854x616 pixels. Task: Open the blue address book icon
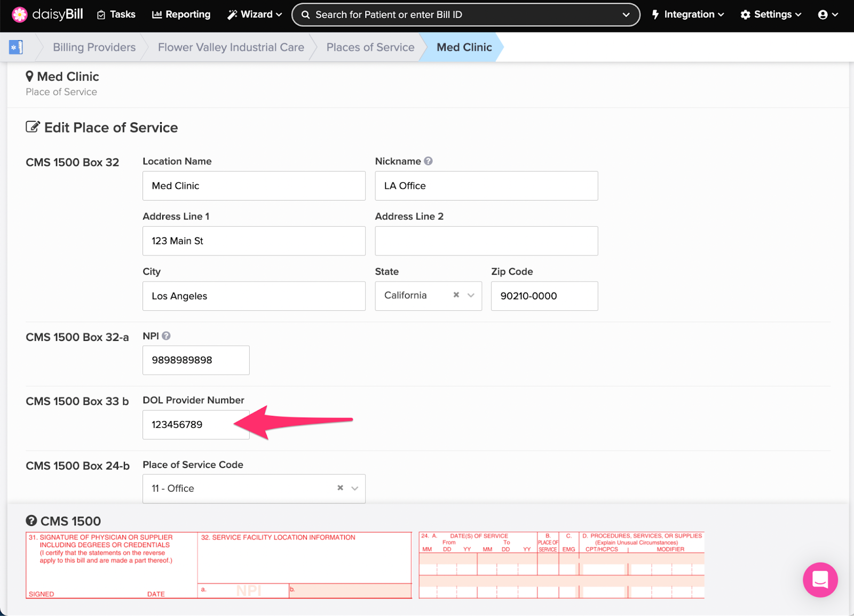(16, 47)
